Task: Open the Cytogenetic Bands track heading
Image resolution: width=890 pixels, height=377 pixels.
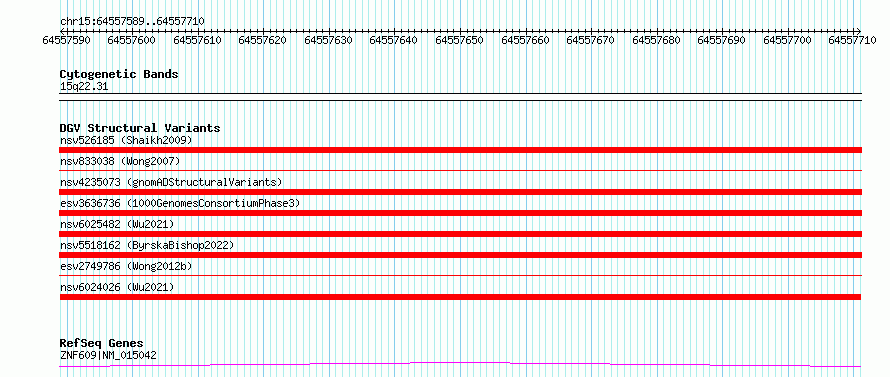Action: coord(119,74)
